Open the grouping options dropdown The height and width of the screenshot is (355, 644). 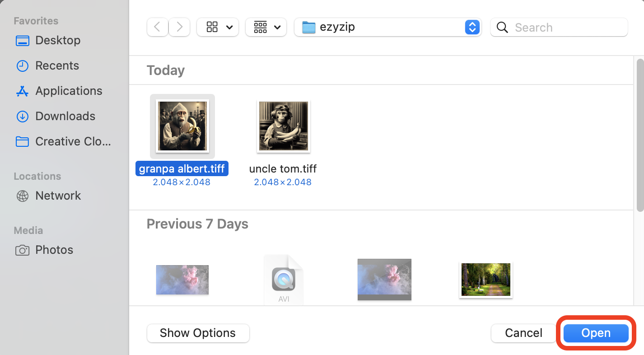click(x=266, y=27)
